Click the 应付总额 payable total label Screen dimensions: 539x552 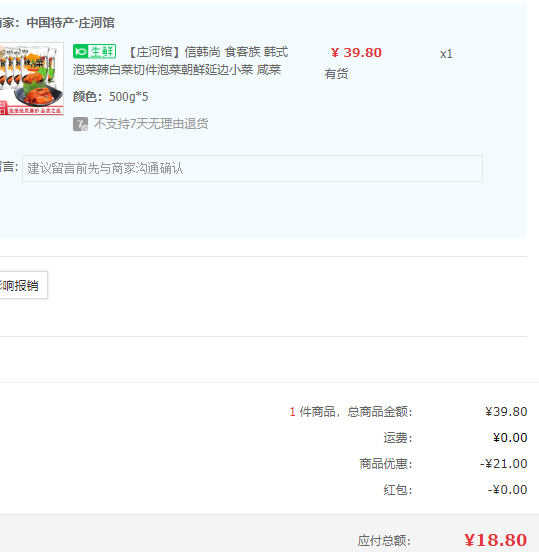[384, 540]
